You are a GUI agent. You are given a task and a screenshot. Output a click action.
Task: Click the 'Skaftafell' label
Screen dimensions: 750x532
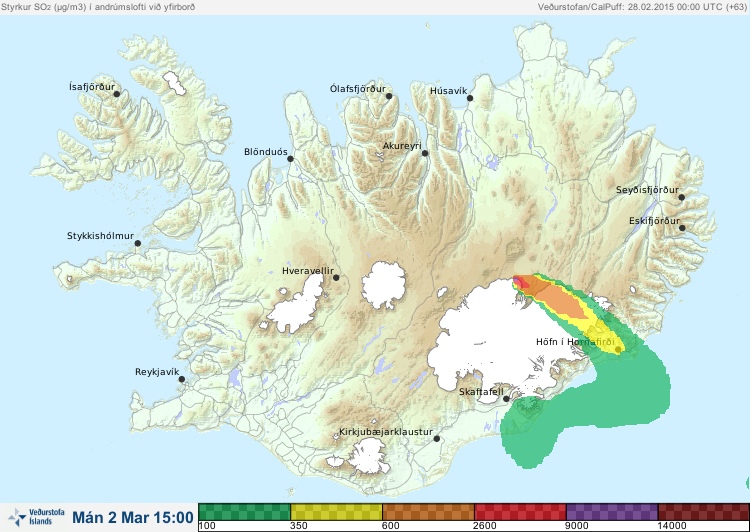[x=481, y=392]
